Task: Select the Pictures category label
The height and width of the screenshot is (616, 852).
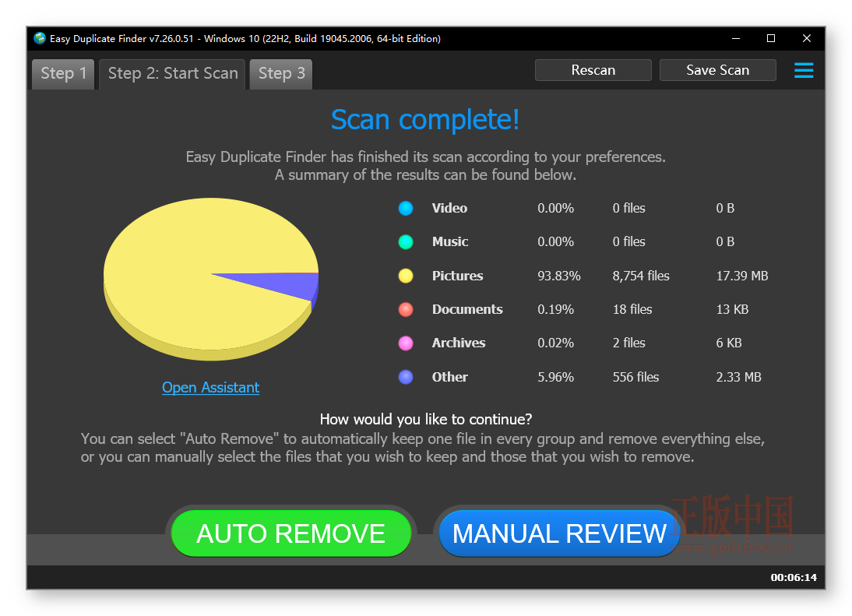Action: tap(457, 276)
